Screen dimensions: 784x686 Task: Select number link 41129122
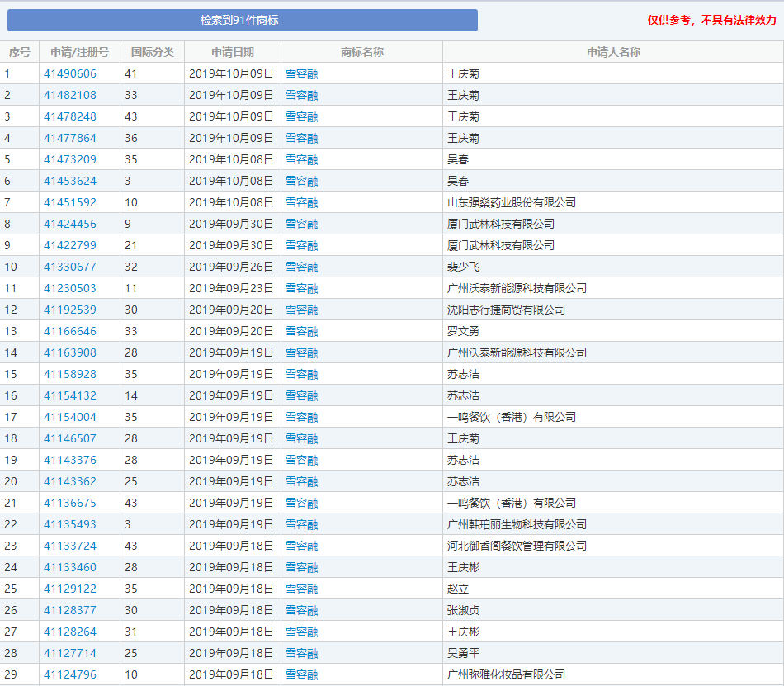[x=70, y=589]
